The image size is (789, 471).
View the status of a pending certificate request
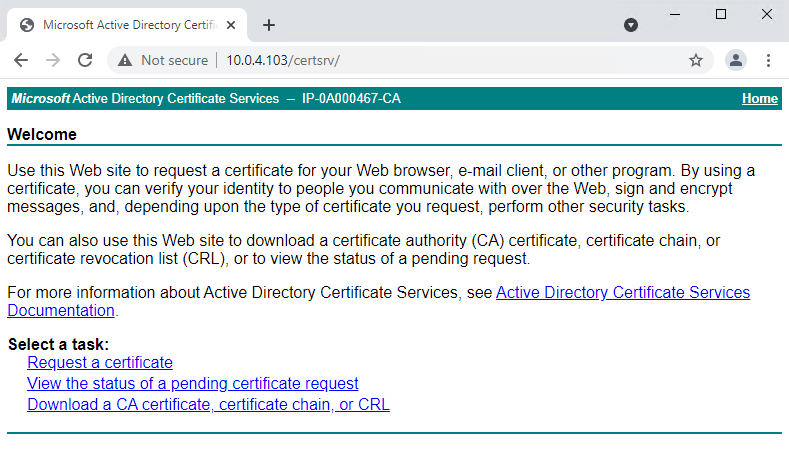tap(192, 383)
